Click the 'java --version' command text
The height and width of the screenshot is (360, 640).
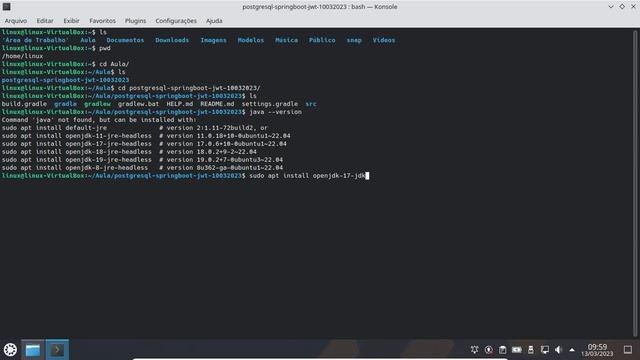click(276, 112)
